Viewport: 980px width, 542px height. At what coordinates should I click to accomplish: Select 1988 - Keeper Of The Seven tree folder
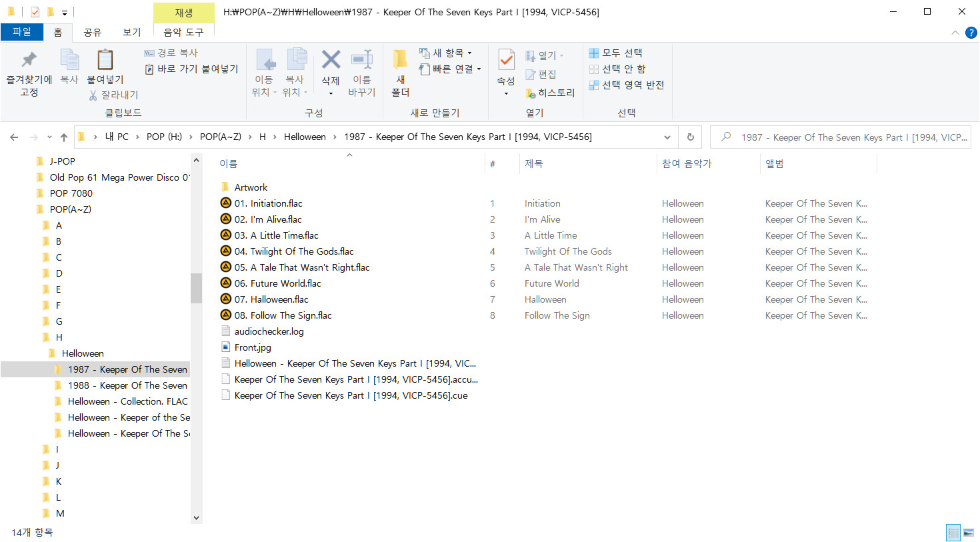[127, 385]
